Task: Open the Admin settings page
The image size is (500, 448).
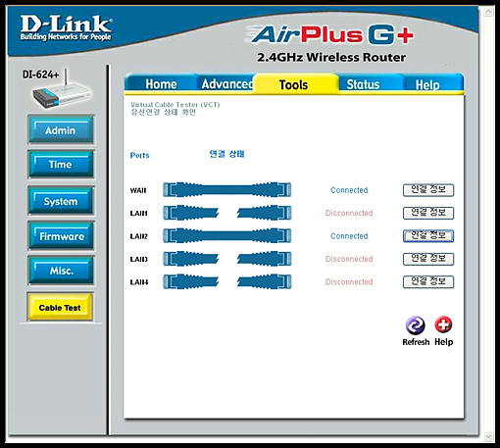Action: point(61,130)
